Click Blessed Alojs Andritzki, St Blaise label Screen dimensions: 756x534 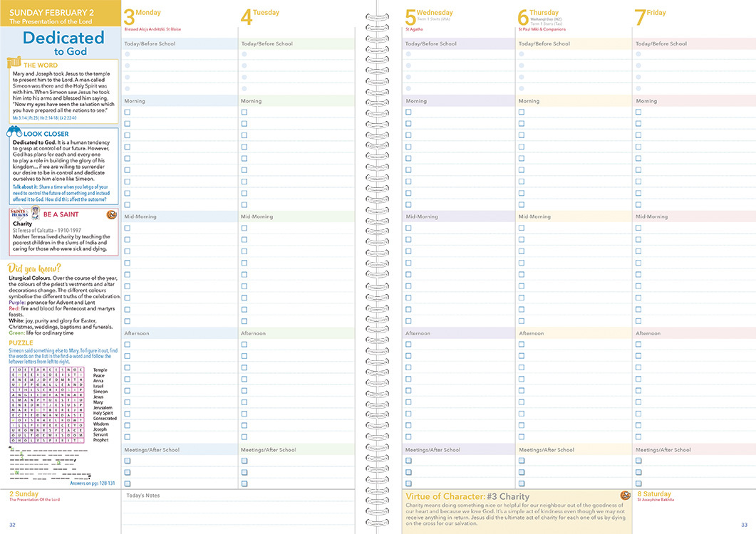click(x=152, y=29)
